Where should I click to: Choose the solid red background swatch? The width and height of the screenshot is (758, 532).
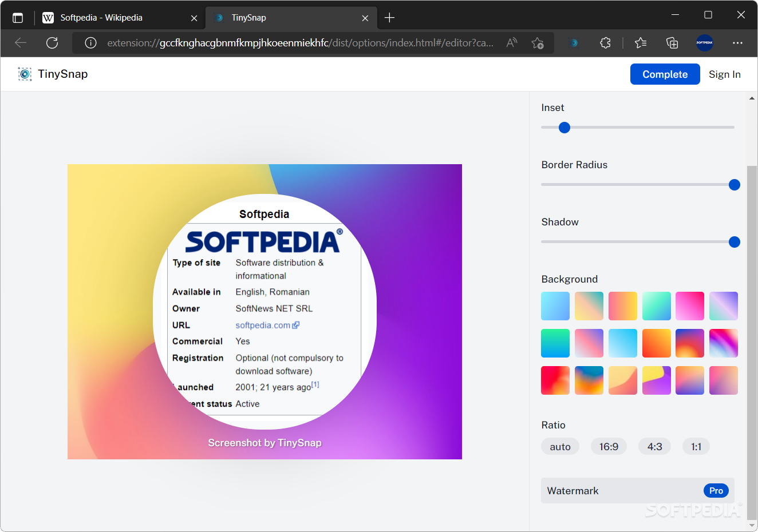coord(555,380)
